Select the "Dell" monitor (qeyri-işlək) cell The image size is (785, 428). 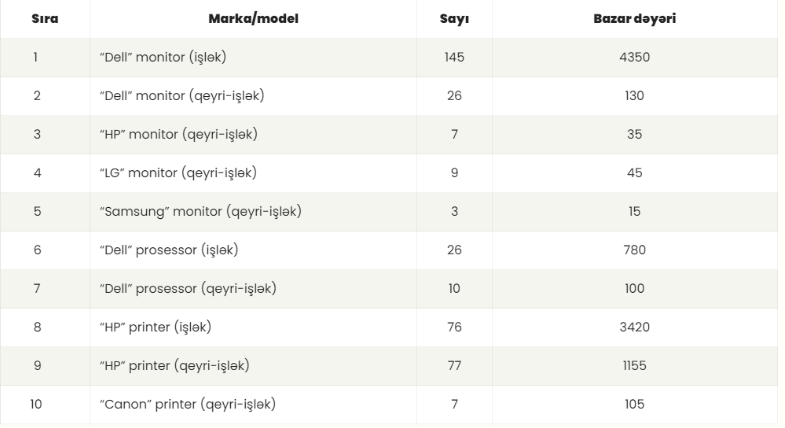[x=253, y=96]
